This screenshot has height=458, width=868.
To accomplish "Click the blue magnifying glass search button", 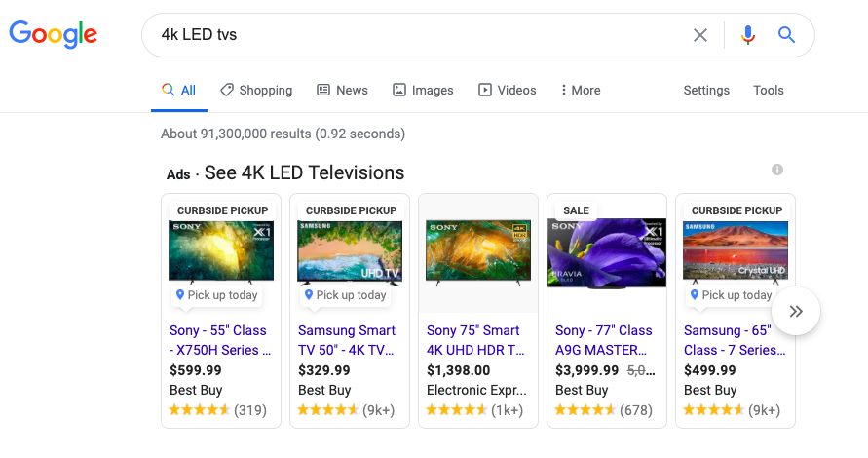I will (787, 35).
